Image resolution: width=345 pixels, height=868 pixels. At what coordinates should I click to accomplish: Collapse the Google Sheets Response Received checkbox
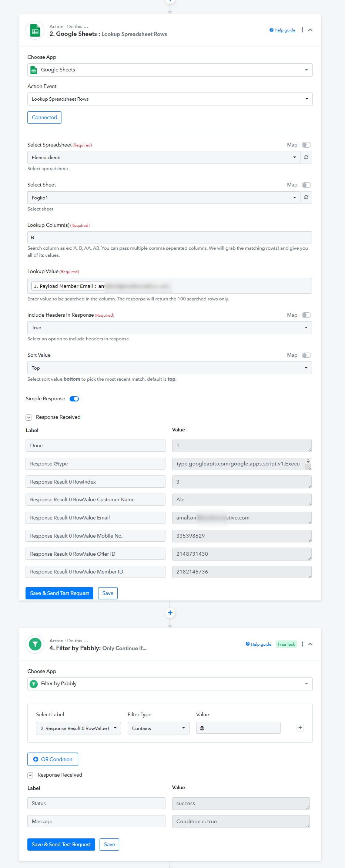tap(29, 417)
